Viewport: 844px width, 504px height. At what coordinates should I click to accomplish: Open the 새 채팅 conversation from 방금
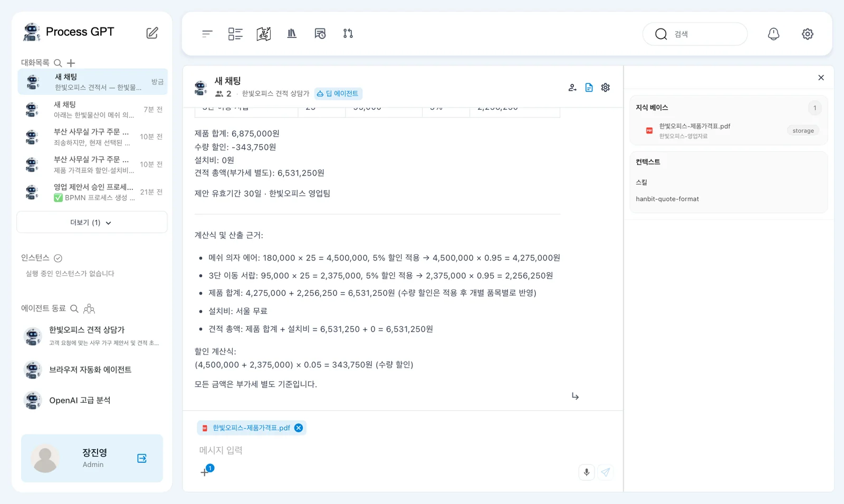(93, 82)
